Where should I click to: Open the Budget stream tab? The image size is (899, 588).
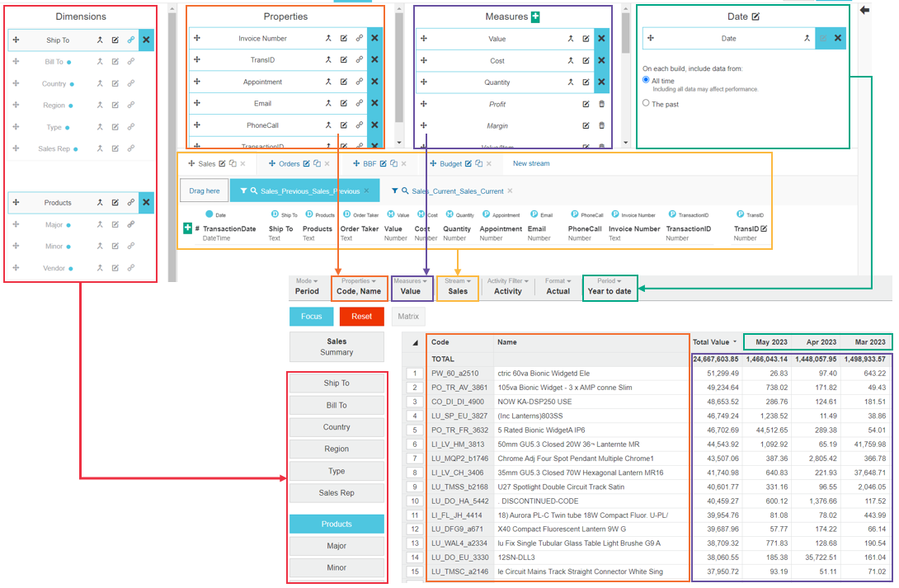[445, 163]
